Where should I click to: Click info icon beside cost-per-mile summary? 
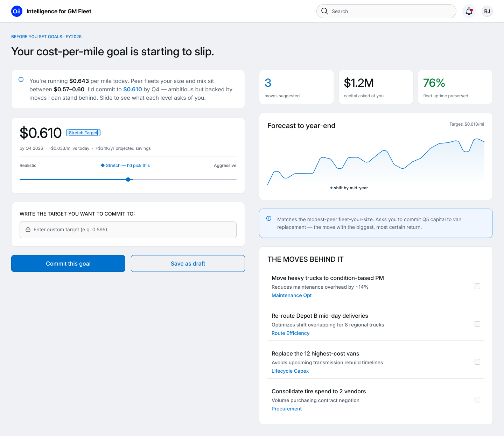coord(21,79)
